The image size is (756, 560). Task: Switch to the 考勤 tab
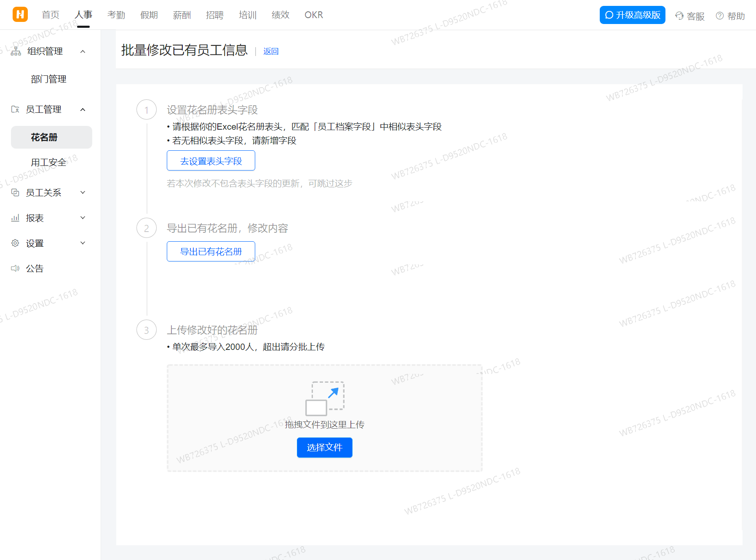[x=116, y=15]
